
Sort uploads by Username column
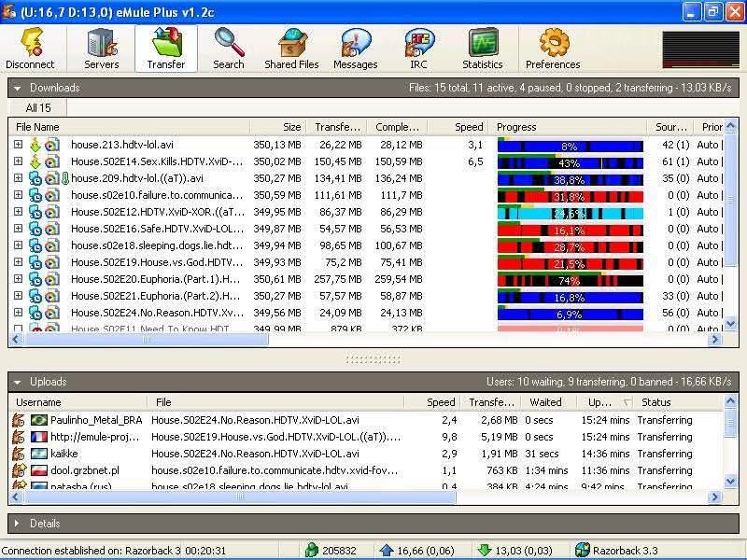click(78, 402)
